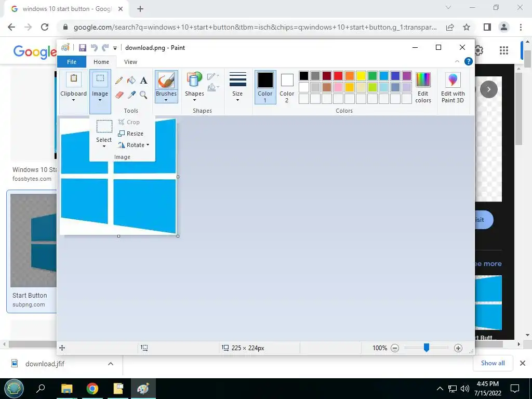Select the Color picker eyedropper tool
532x399 pixels.
(x=131, y=95)
